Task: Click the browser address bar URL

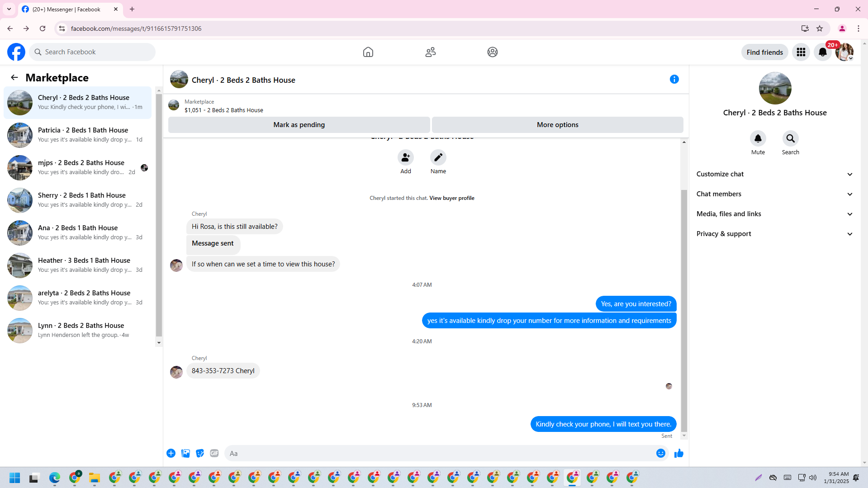Action: pos(136,28)
